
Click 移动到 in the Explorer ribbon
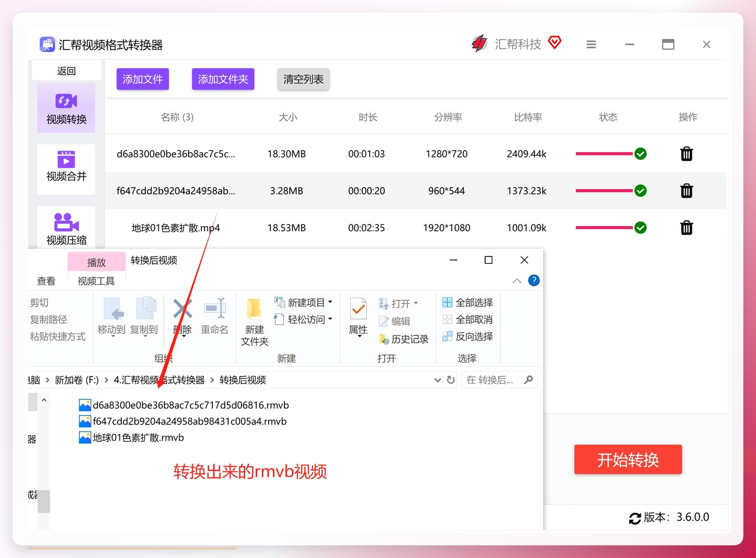pyautogui.click(x=112, y=316)
